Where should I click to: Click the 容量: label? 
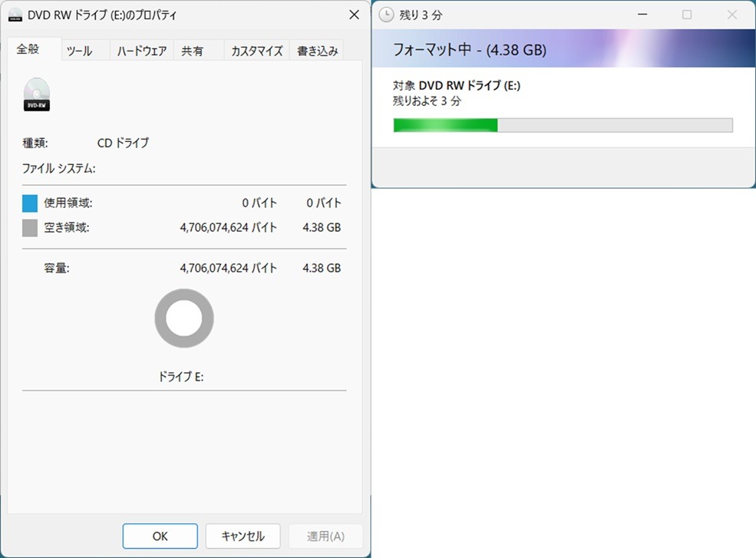(56, 268)
